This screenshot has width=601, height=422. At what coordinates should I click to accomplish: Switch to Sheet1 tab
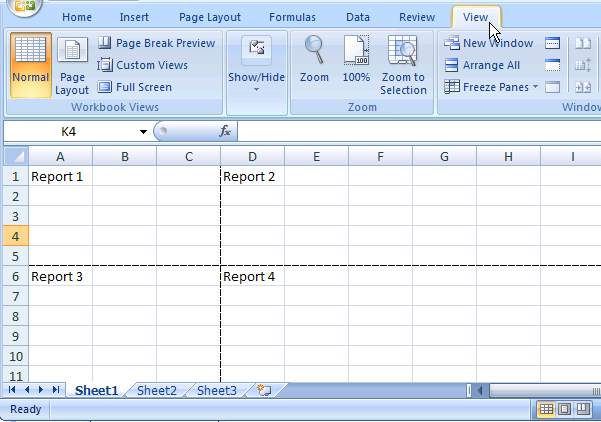click(96, 390)
